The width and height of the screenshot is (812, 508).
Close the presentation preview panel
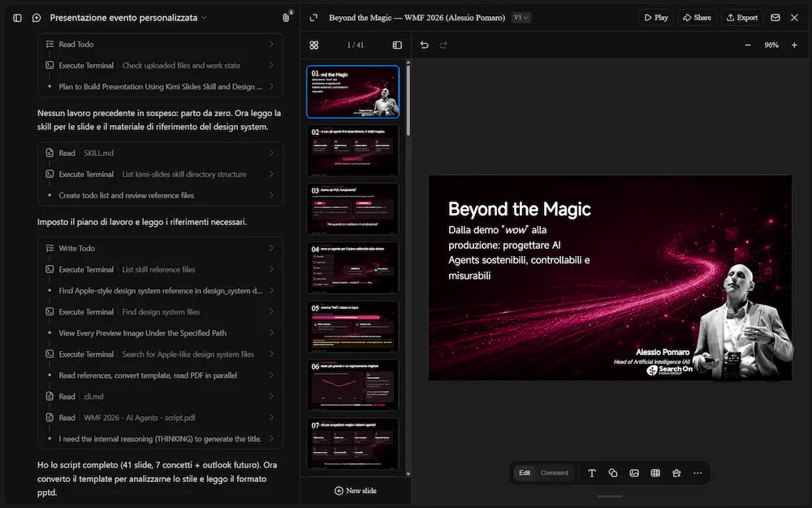(x=794, y=18)
